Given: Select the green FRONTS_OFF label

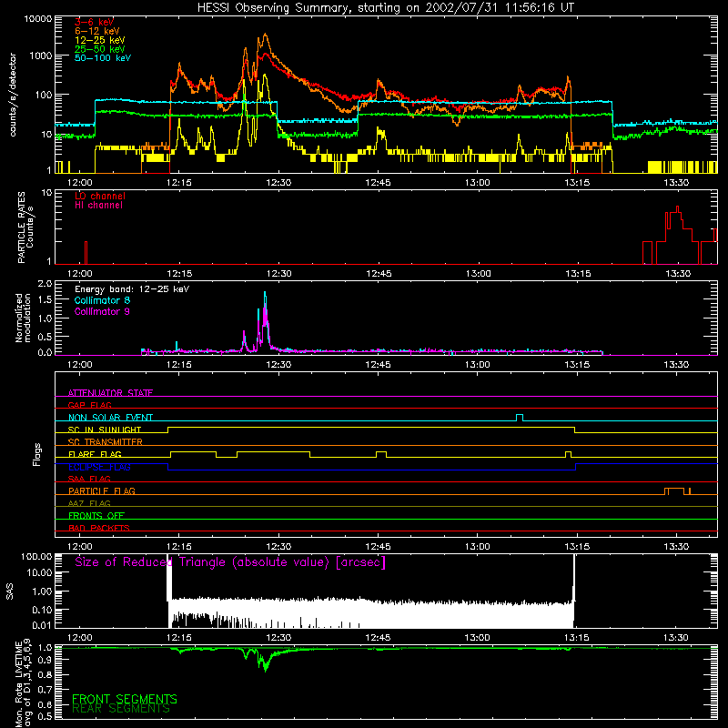Looking at the screenshot, I should [96, 515].
